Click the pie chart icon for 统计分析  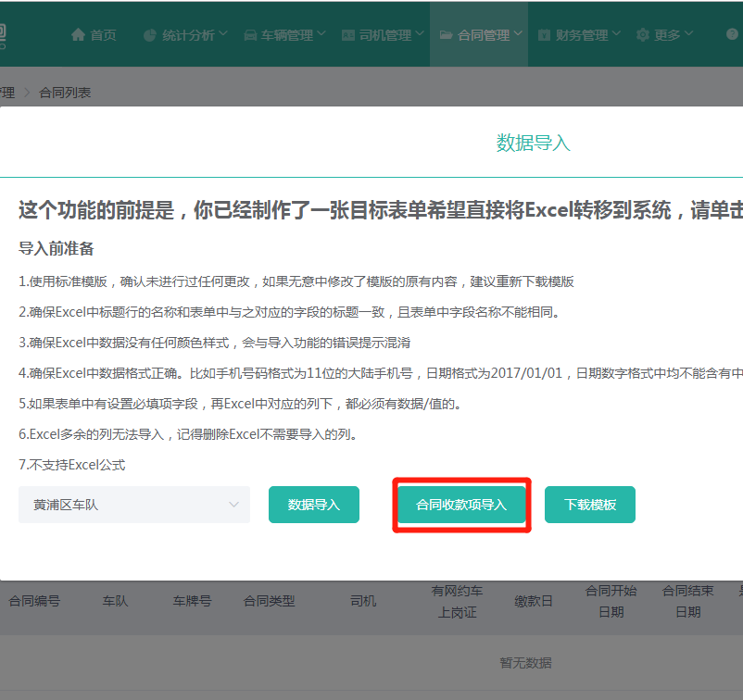coord(150,35)
